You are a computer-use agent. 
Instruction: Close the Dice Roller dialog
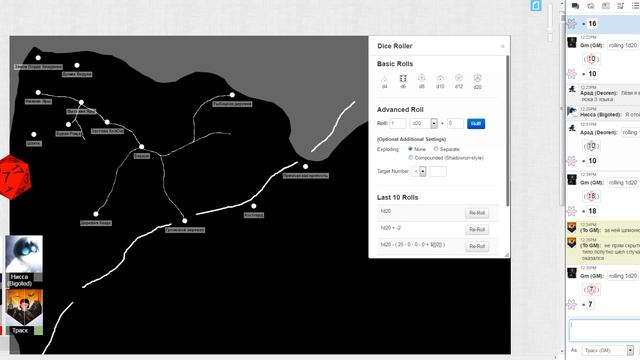click(x=502, y=47)
